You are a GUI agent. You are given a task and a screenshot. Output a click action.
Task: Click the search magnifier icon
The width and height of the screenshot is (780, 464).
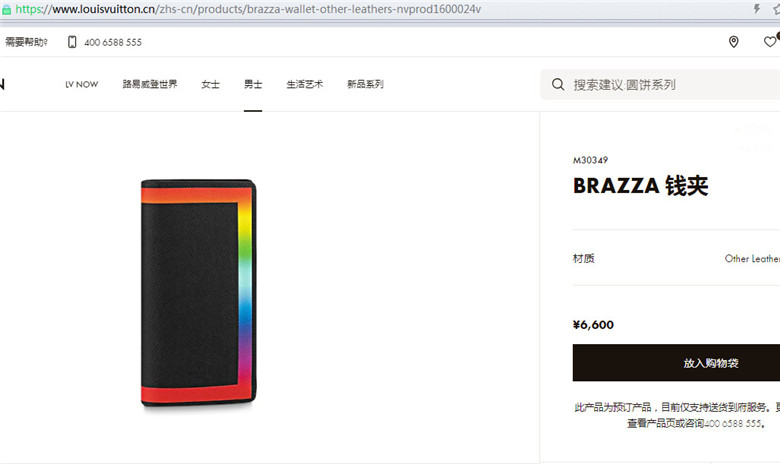558,84
